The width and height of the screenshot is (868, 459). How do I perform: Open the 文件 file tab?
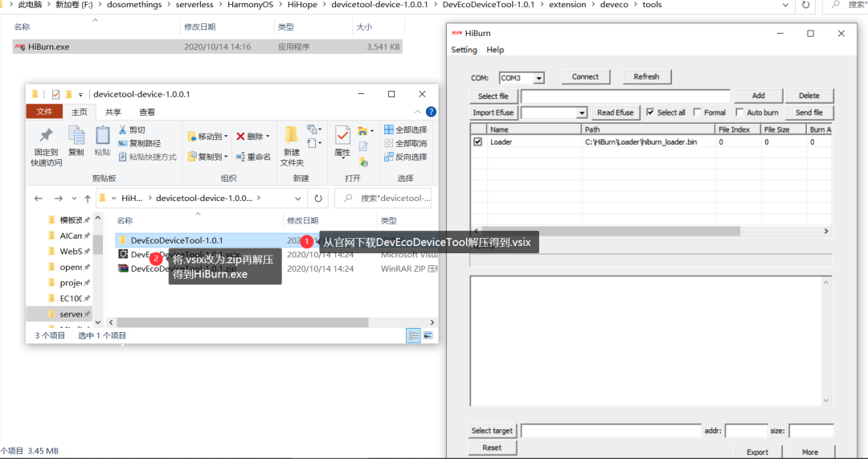44,112
